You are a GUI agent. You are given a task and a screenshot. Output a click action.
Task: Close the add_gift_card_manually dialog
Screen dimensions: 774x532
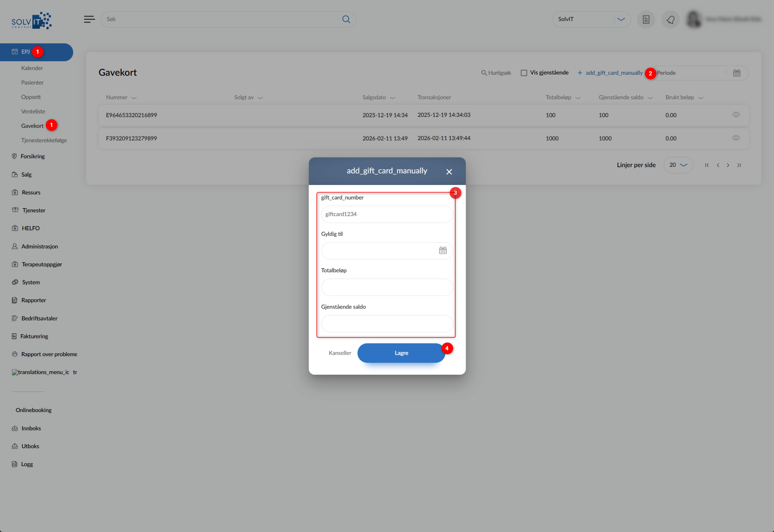(x=449, y=172)
